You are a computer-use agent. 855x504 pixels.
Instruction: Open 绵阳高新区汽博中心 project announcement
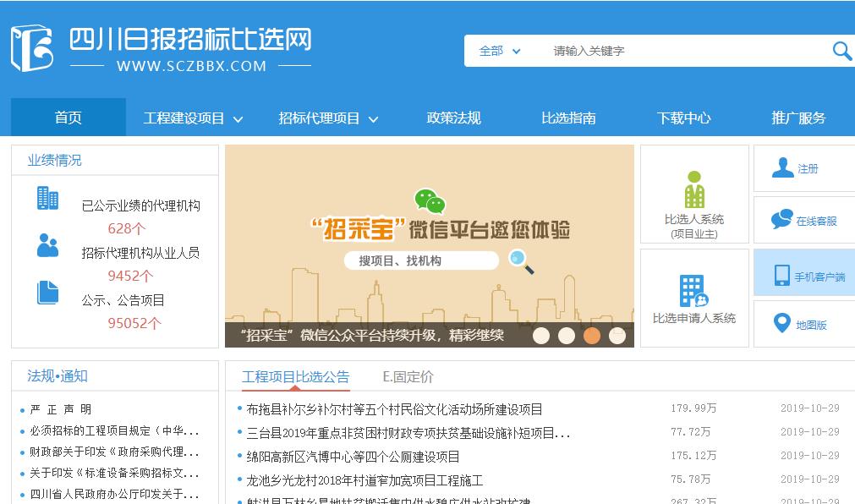pos(353,457)
